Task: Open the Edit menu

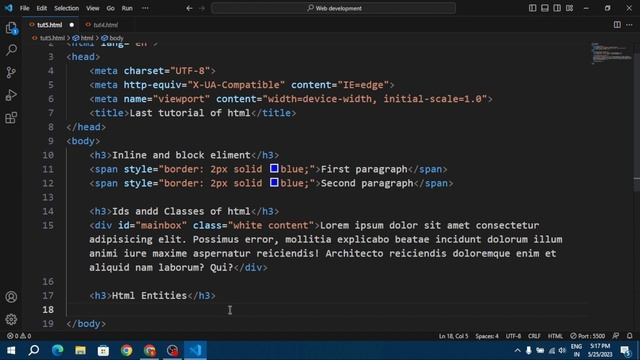Action: pyautogui.click(x=42, y=8)
